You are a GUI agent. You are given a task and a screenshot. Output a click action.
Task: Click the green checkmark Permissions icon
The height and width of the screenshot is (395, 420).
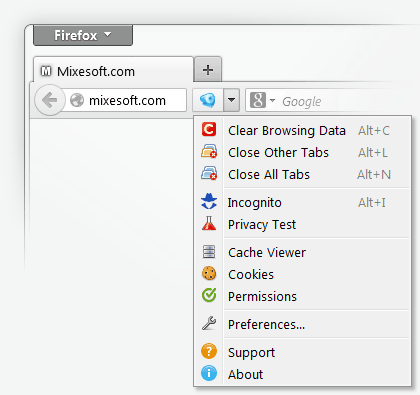click(209, 295)
